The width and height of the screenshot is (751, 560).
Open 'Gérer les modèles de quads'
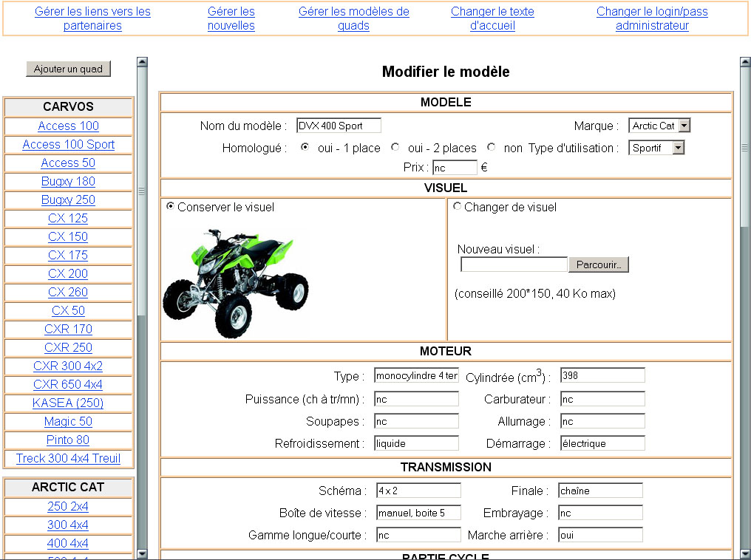tap(353, 18)
